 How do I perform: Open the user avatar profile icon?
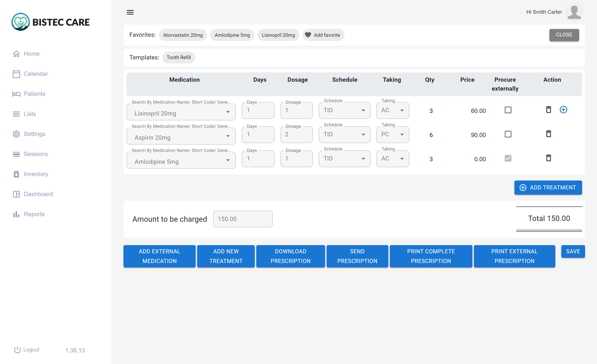574,12
